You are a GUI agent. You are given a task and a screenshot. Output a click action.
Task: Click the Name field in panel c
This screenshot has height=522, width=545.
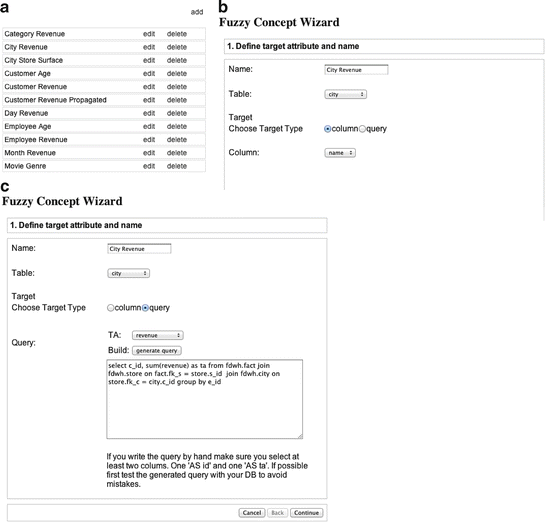139,248
